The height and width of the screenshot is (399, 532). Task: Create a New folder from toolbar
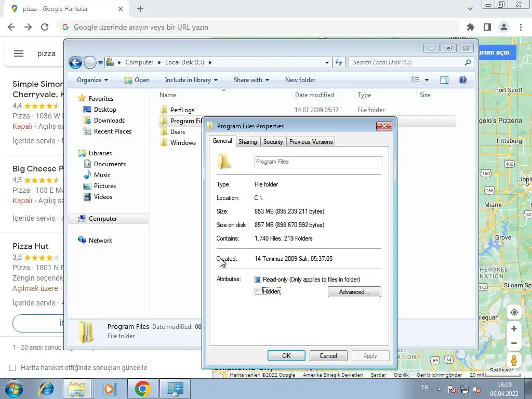point(300,80)
